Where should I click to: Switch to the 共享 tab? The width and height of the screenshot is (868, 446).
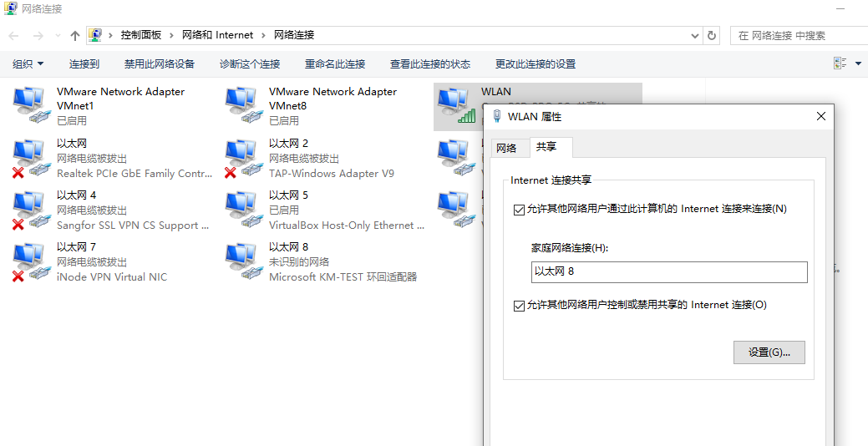click(547, 147)
